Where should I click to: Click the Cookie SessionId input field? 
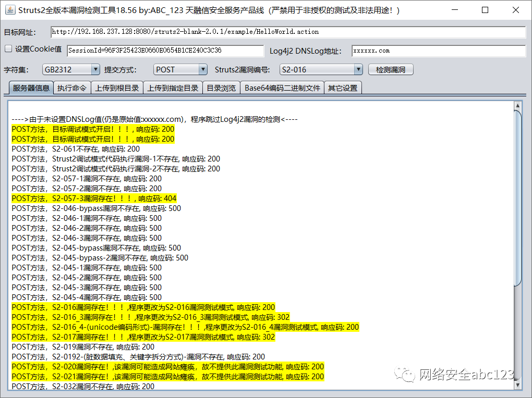tap(165, 51)
